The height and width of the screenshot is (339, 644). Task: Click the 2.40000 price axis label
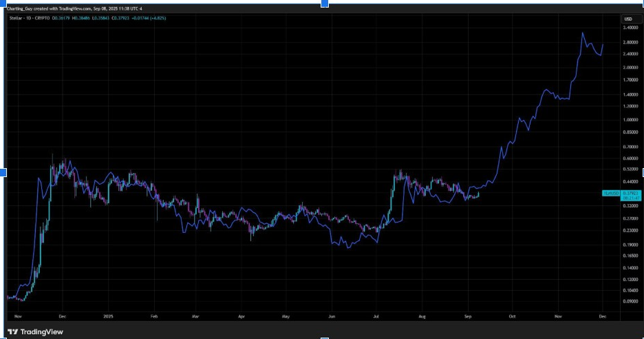click(x=630, y=54)
